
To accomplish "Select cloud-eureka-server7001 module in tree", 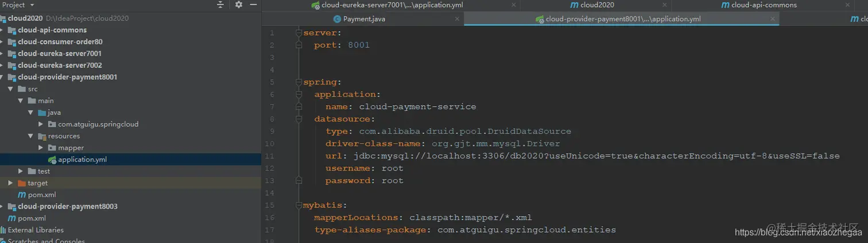I will tap(60, 53).
